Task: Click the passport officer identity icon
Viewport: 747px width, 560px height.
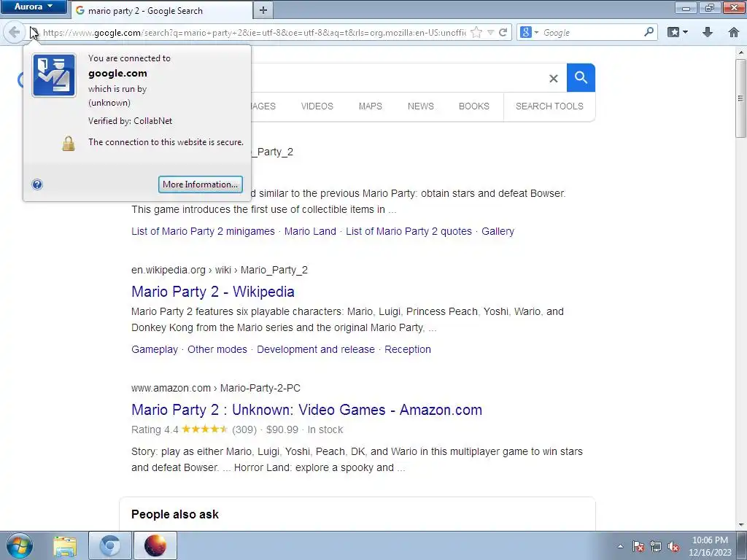Action: [54, 75]
